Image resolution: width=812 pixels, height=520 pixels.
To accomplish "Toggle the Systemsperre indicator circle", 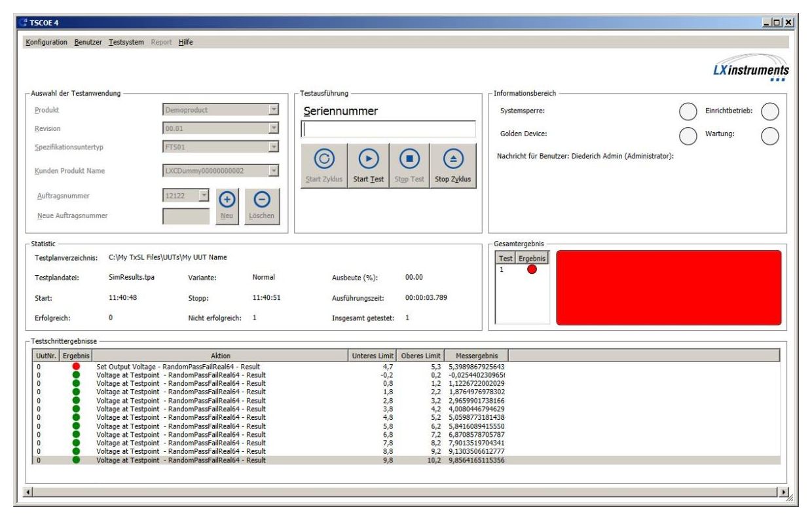I will 688,111.
